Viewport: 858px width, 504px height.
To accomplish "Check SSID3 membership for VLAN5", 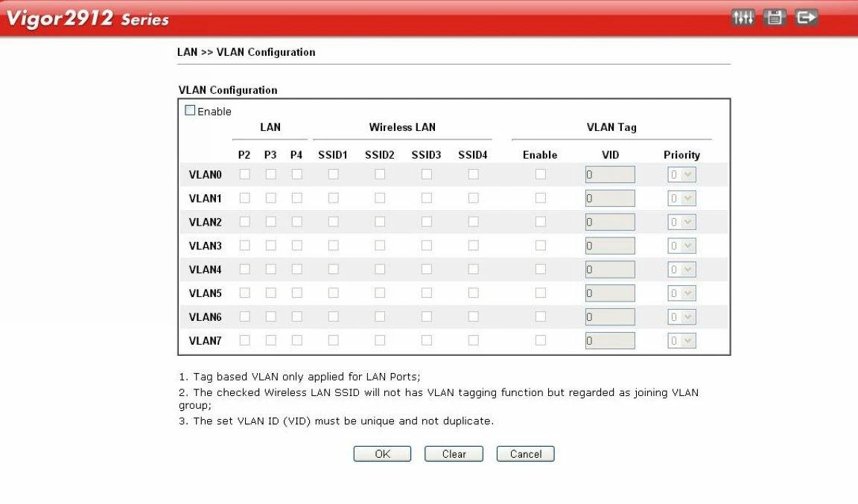I will pos(426,293).
